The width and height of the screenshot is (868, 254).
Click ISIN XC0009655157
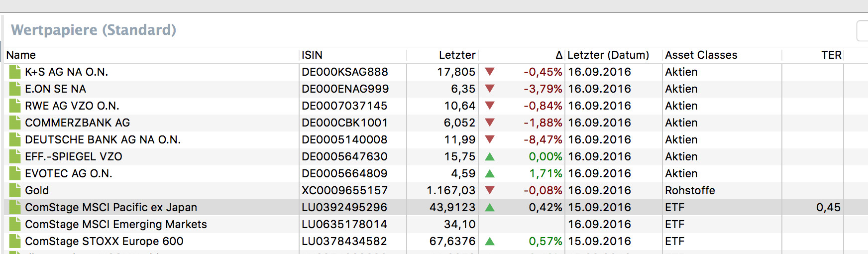point(344,190)
